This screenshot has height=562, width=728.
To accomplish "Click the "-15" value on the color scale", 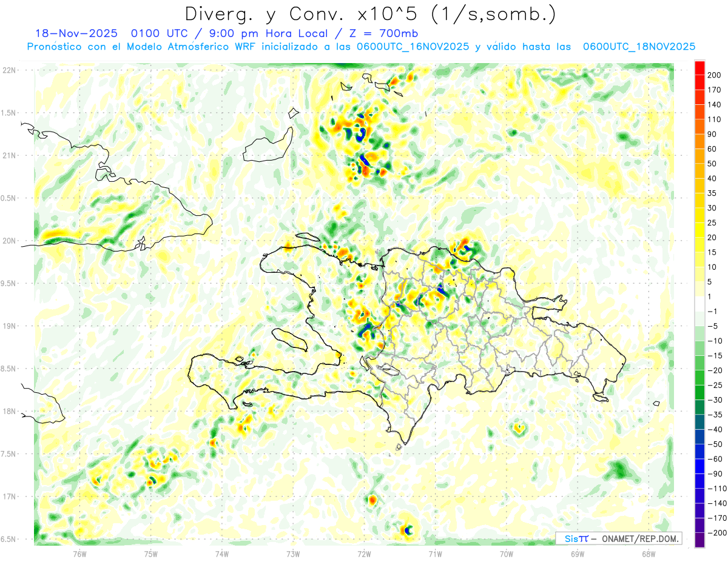I will [716, 355].
